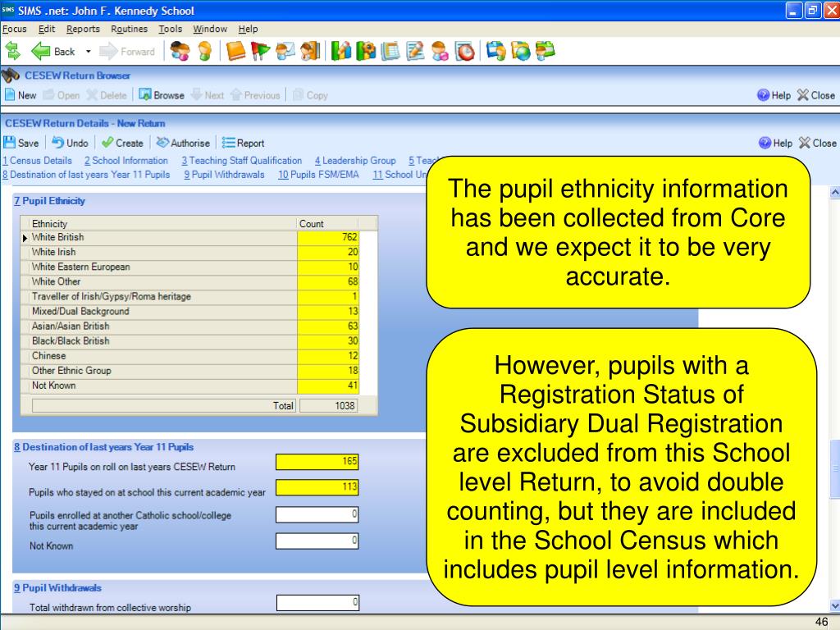Click the Forward navigation button
The image size is (840, 630).
pyautogui.click(x=127, y=52)
